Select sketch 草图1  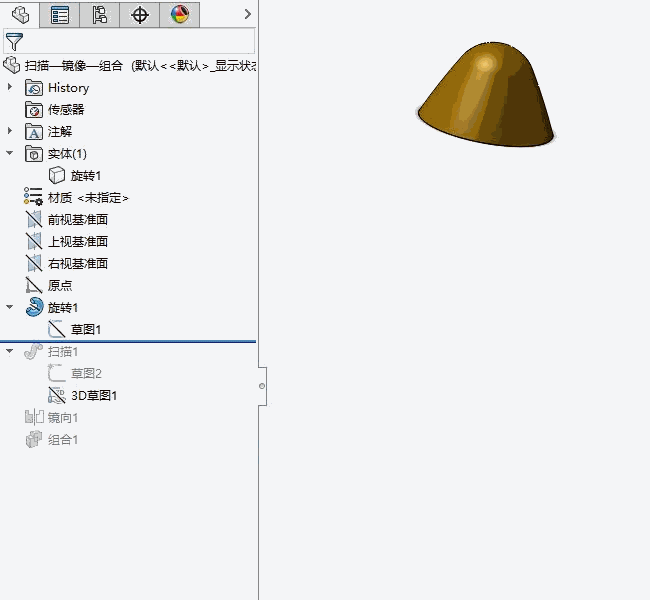pos(86,330)
